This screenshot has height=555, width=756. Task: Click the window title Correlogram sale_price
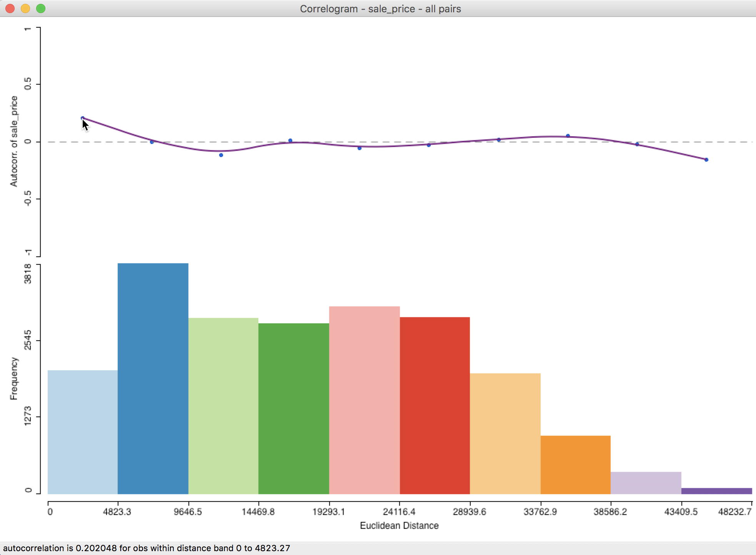[380, 8]
